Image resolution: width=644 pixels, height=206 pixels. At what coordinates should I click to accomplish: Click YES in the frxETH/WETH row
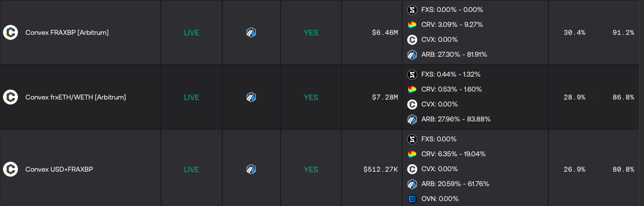click(311, 98)
